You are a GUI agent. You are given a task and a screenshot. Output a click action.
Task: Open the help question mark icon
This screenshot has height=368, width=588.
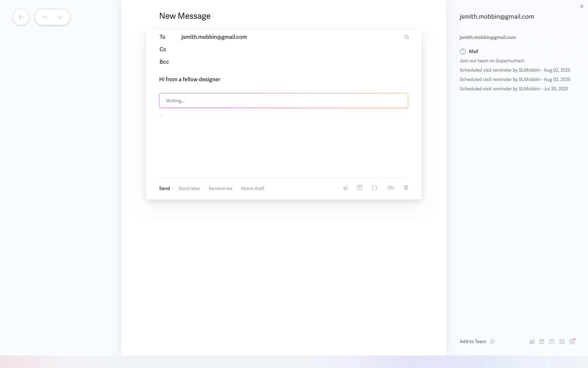pos(552,342)
